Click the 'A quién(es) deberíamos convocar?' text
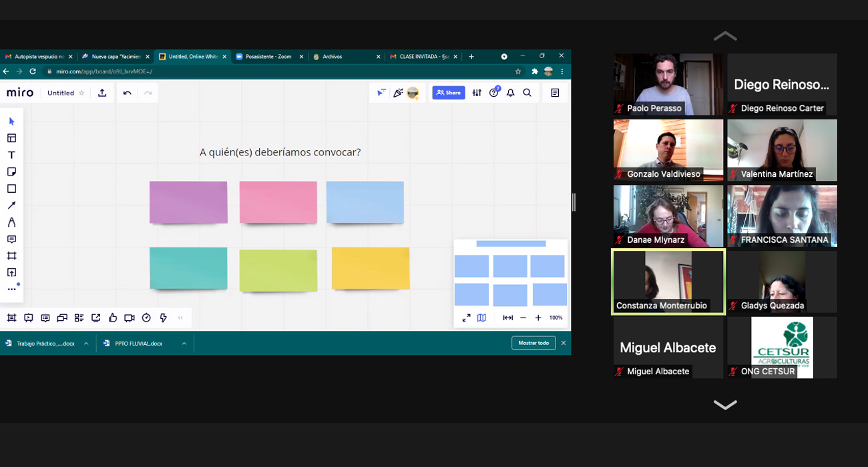This screenshot has height=467, width=868. point(280,152)
